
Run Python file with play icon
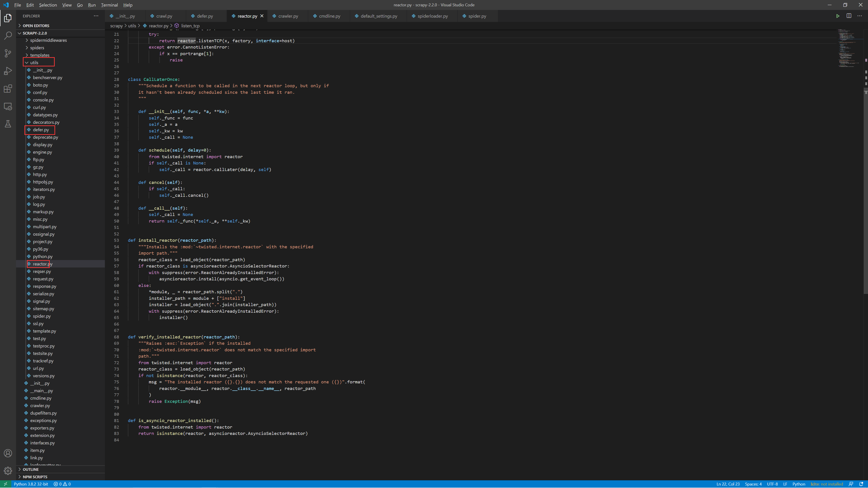click(x=838, y=16)
